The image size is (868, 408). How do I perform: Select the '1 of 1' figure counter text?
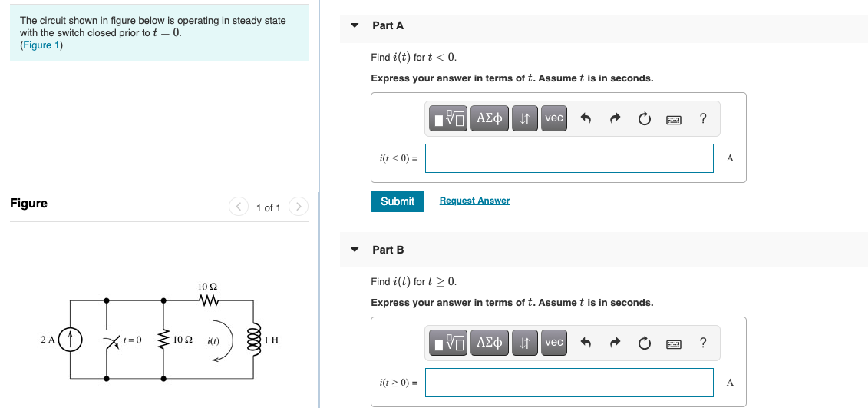click(x=269, y=208)
